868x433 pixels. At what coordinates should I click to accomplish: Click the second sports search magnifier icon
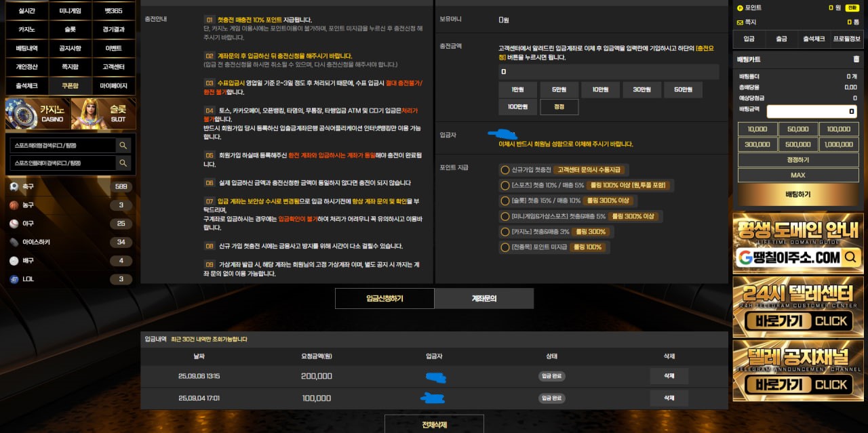point(123,163)
